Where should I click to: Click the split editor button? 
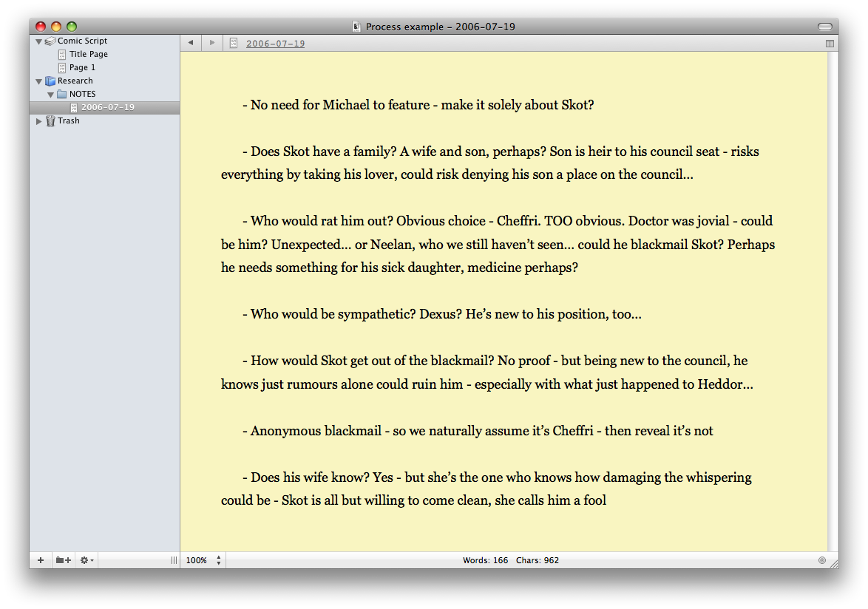tap(830, 44)
